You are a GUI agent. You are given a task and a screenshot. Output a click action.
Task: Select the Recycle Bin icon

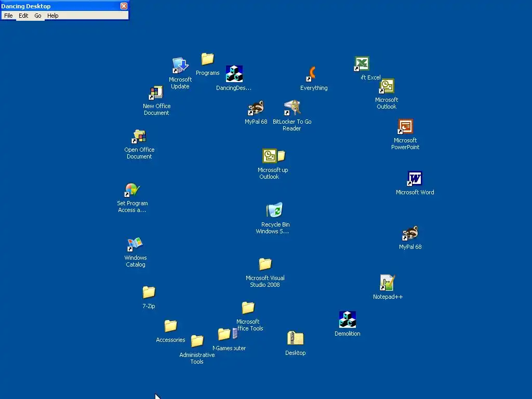click(275, 210)
